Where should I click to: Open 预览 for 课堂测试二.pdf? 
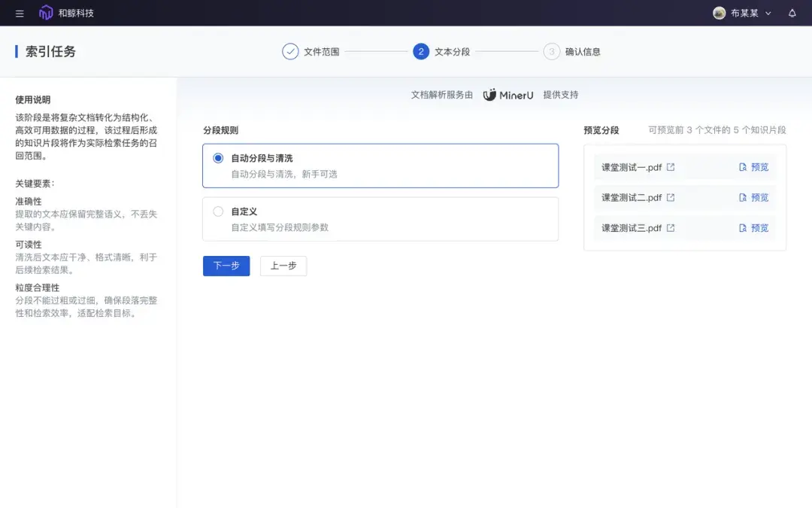point(759,198)
